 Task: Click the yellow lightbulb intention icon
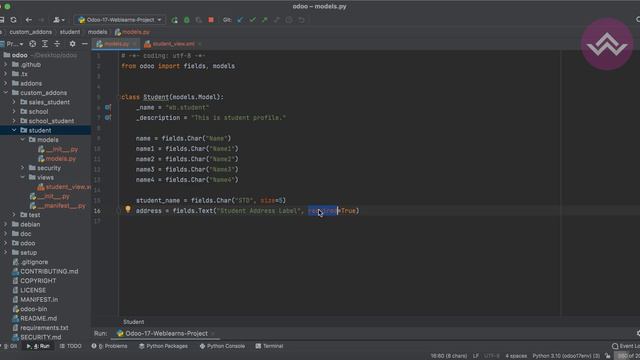pyautogui.click(x=128, y=209)
